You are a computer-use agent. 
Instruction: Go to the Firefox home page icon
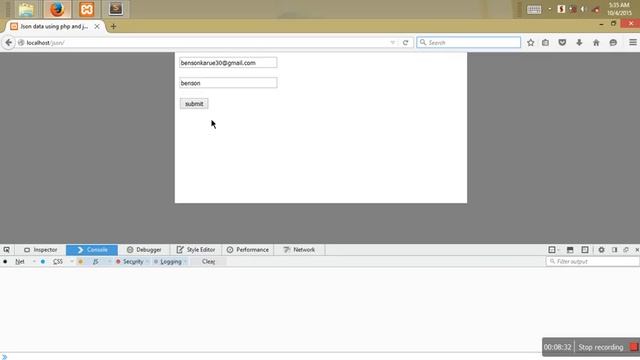click(596, 42)
